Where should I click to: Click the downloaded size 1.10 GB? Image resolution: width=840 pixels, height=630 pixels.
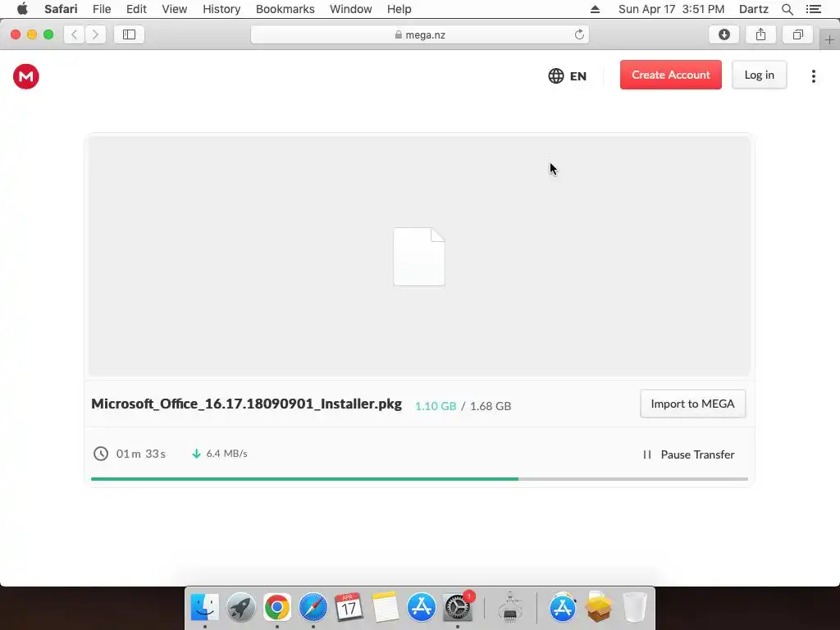[x=436, y=406]
